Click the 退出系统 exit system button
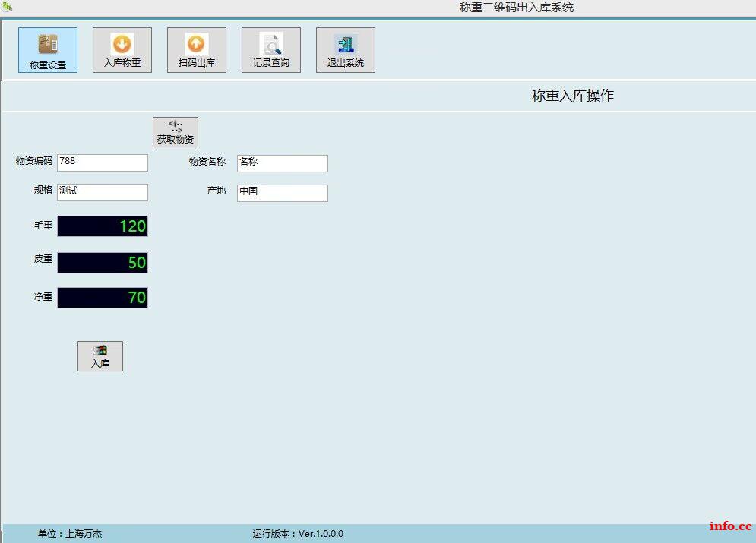Viewport: 756px width, 543px height. click(346, 50)
